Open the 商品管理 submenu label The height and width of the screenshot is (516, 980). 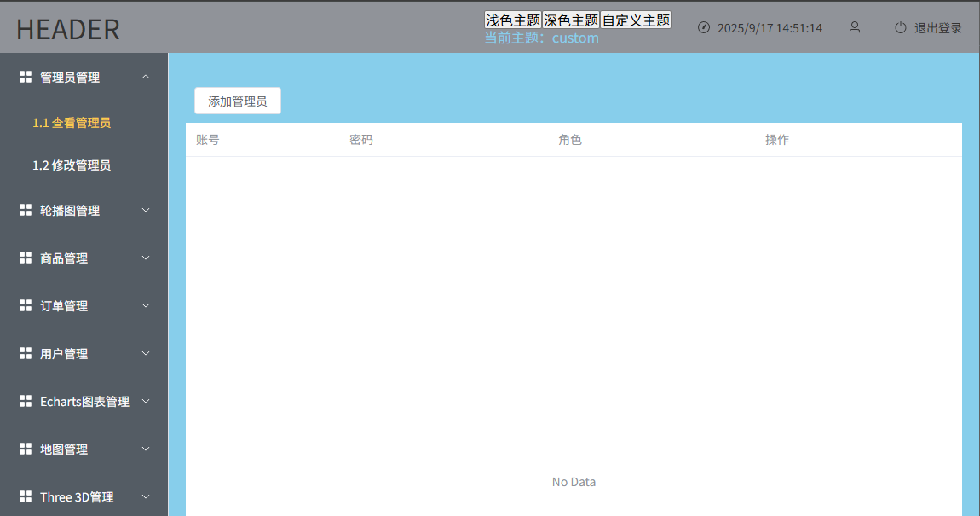click(x=64, y=258)
